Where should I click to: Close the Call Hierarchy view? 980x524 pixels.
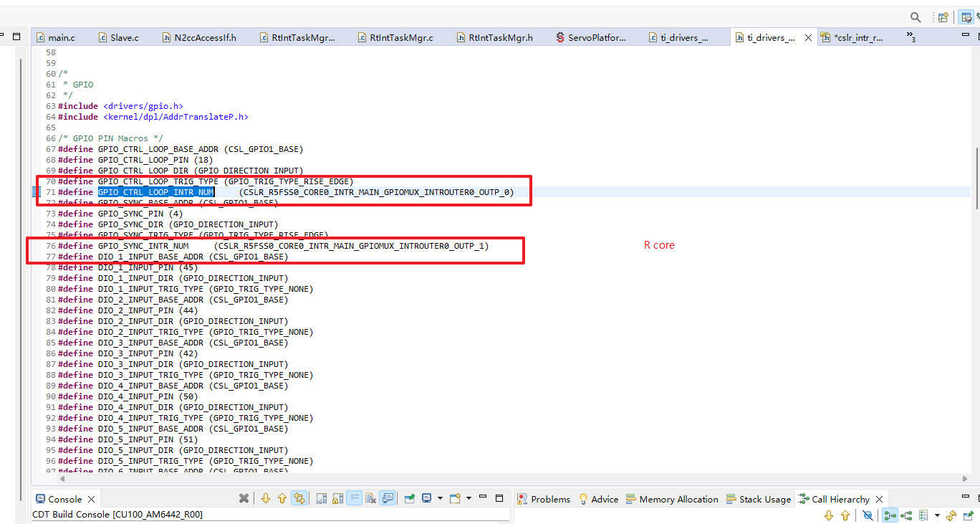879,500
